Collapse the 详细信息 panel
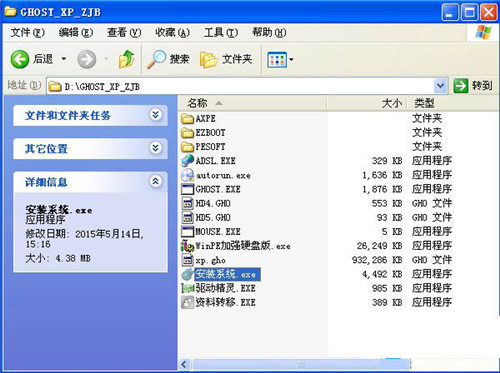This screenshot has width=500, height=373. (156, 181)
